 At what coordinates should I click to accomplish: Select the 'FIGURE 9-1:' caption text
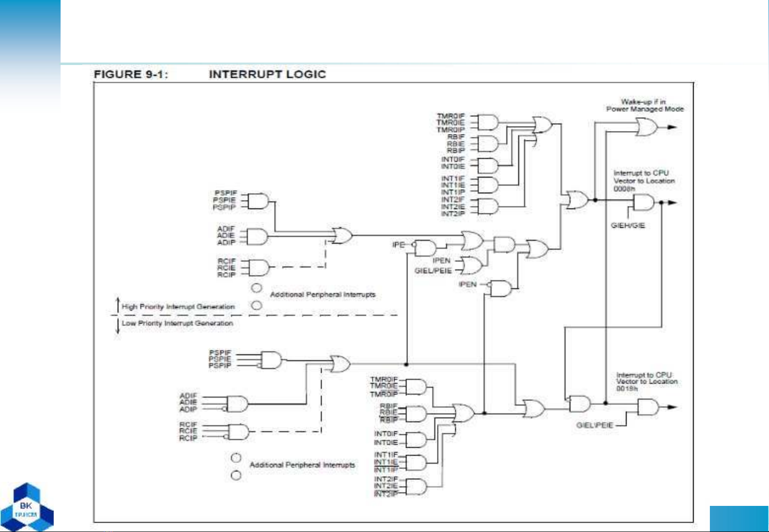click(131, 74)
